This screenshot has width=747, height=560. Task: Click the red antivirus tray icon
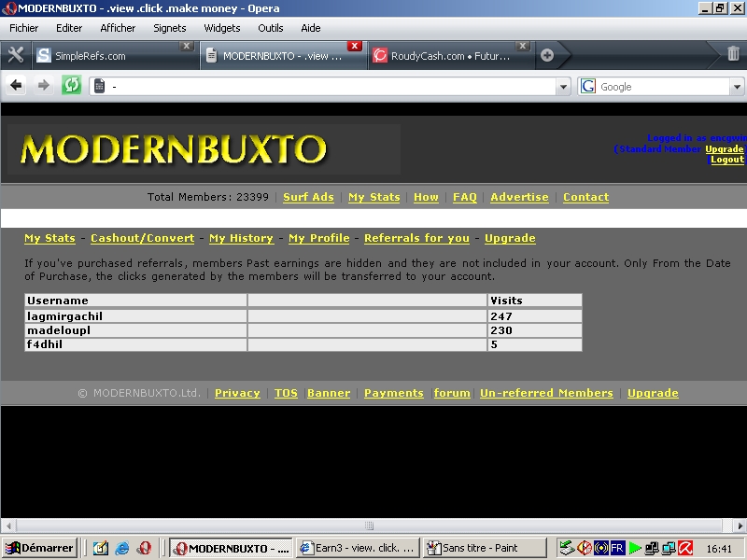pos(685,548)
